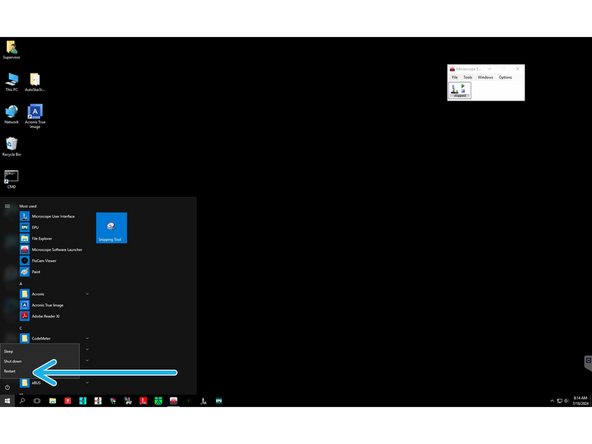Launch Microscope User Interface from Most used
The image size is (592, 444).
(54, 216)
